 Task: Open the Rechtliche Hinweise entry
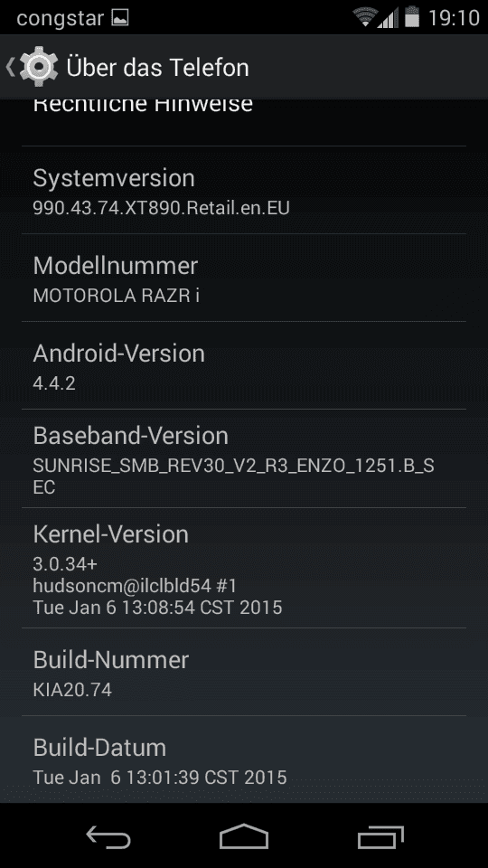click(244, 122)
